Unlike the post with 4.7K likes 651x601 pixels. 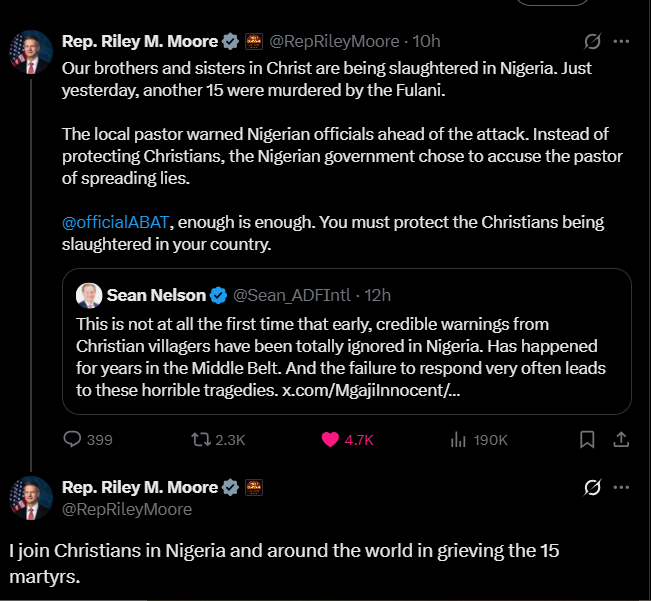point(331,439)
